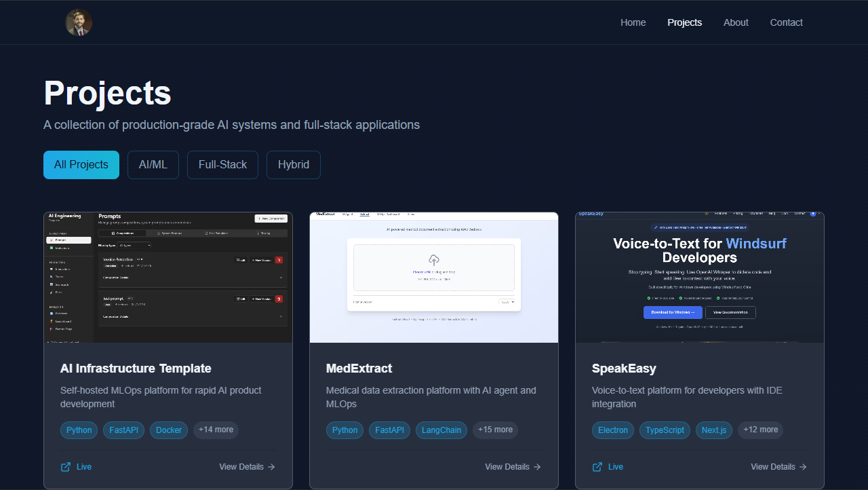Image resolution: width=868 pixels, height=490 pixels.
Task: Select the Next.js tag on SpeakEasy
Action: [x=713, y=430]
